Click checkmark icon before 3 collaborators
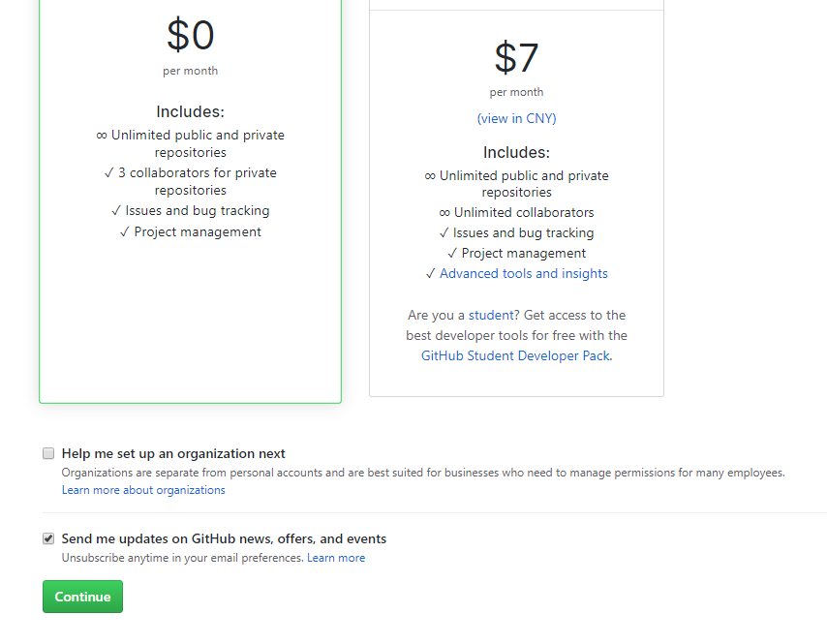Screen dimensions: 827x644 tap(109, 172)
